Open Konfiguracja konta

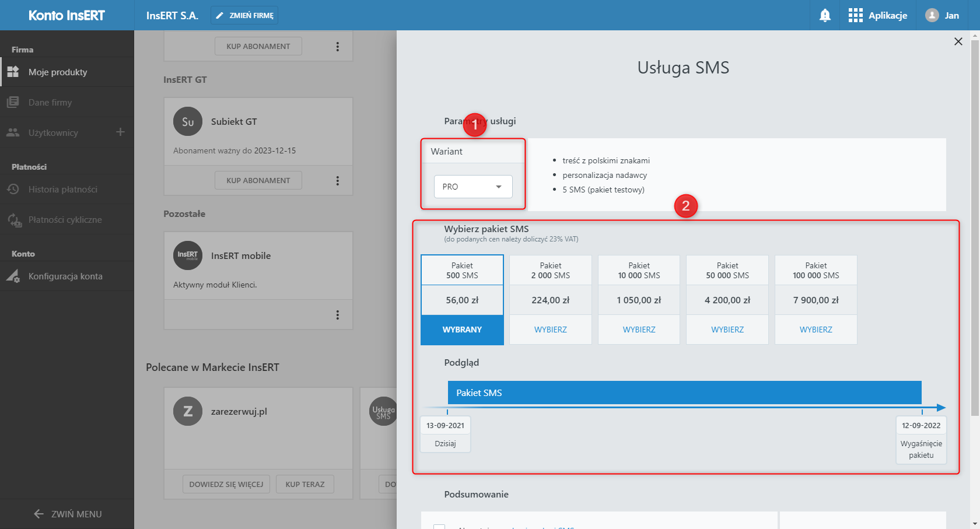(67, 276)
